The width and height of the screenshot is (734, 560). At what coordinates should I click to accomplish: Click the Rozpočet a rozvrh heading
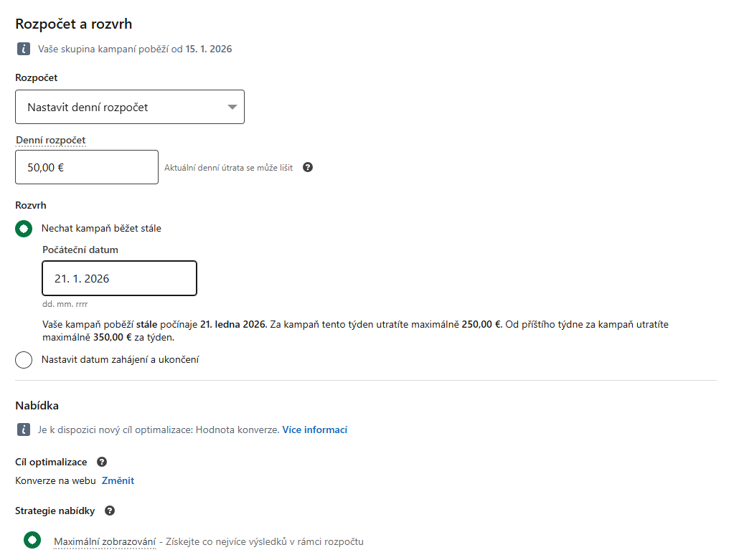pyautogui.click(x=73, y=24)
